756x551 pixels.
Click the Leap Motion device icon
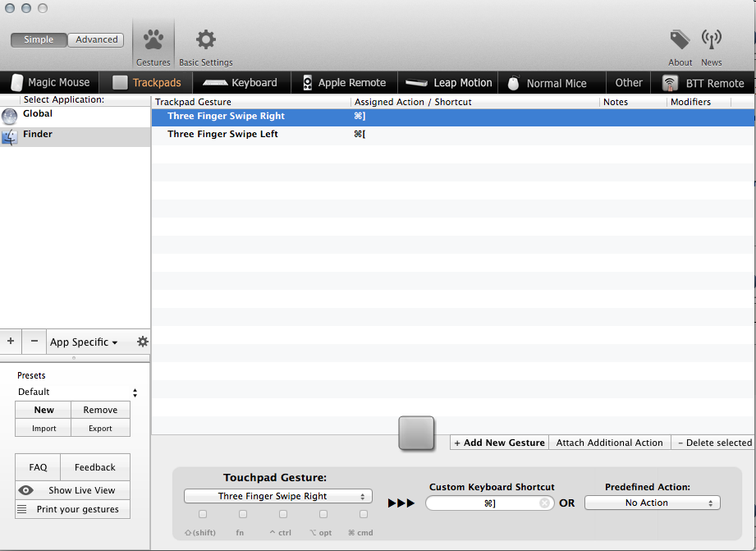click(416, 83)
